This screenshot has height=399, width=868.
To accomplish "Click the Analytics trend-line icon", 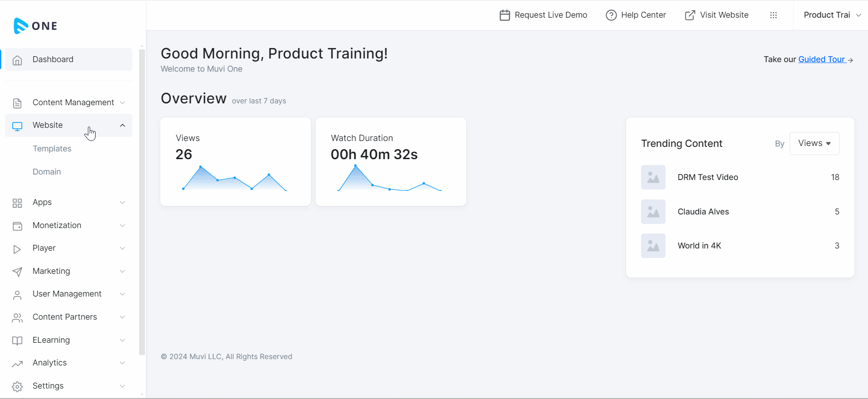I will (17, 364).
